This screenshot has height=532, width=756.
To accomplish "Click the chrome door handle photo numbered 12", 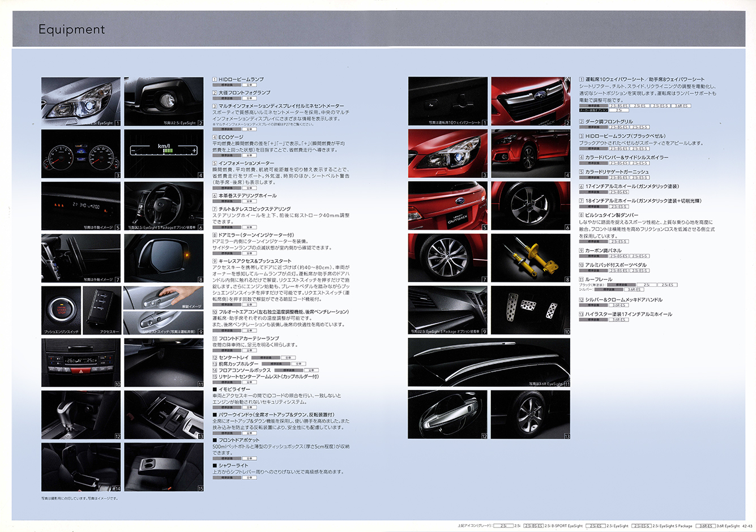I will coord(448,415).
